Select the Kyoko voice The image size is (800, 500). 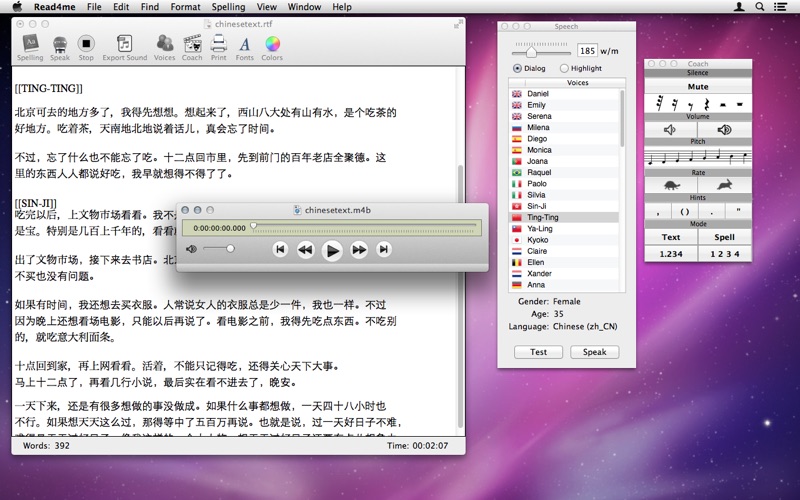pyautogui.click(x=564, y=240)
